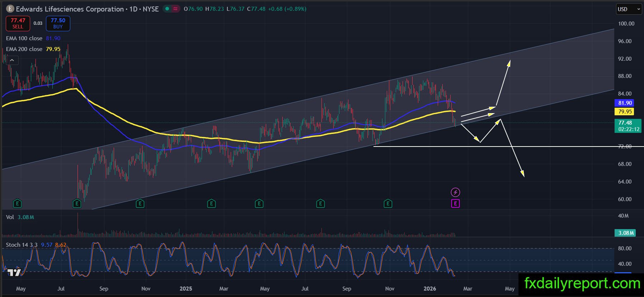Click the close value C77.48
The height and width of the screenshot is (297, 644).
tap(256, 9)
